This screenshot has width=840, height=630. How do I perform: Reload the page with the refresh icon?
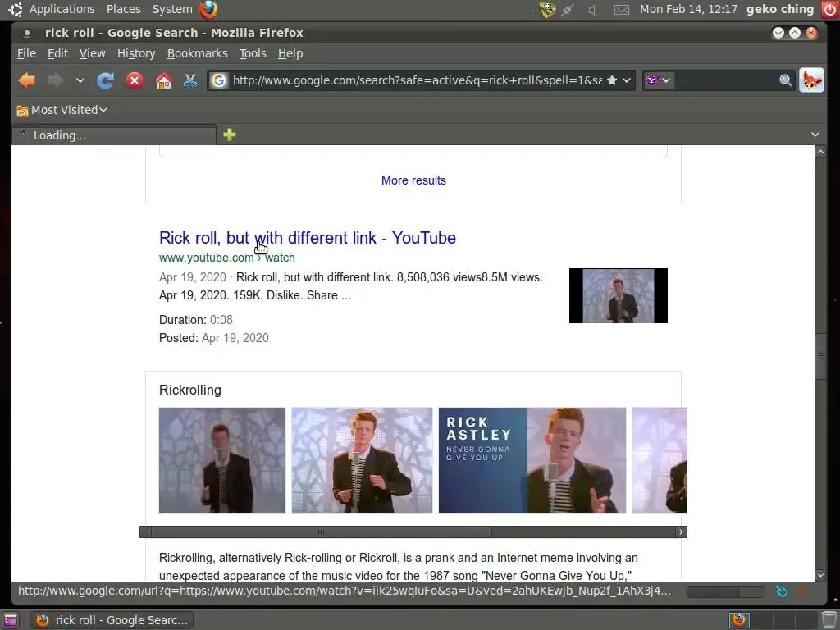point(106,81)
